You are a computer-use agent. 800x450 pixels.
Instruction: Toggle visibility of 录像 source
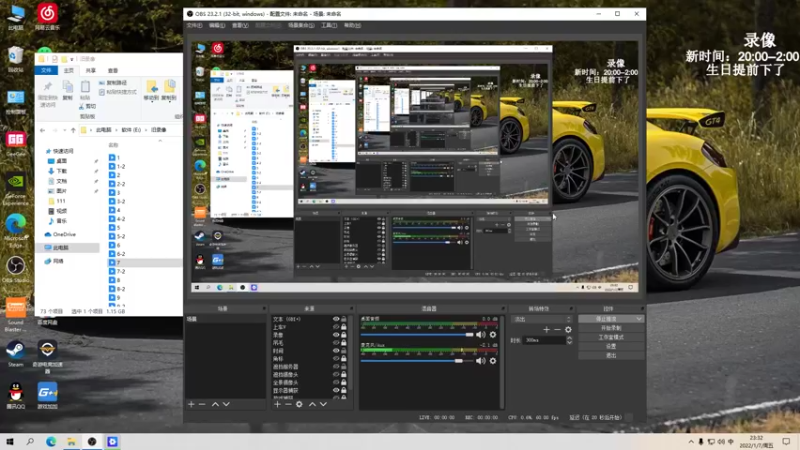[x=336, y=335]
